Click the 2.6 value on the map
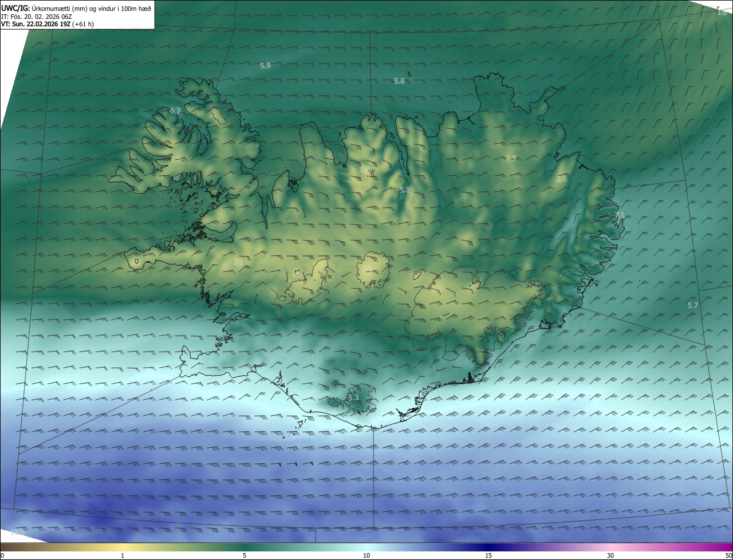This screenshot has width=733, height=560. coord(561,179)
